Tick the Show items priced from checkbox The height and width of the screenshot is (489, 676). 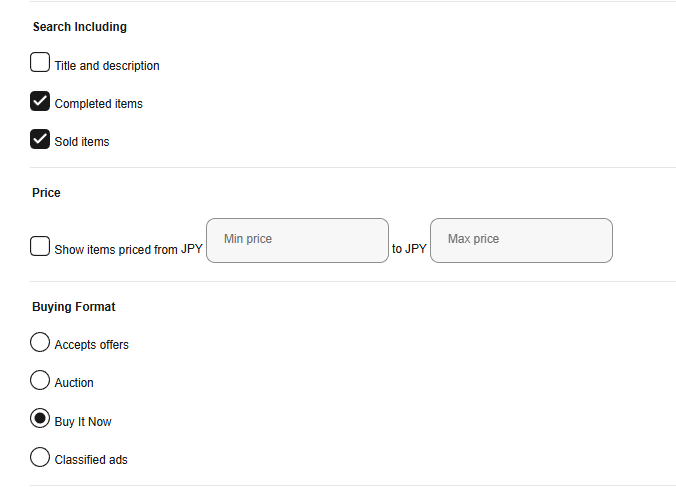point(40,246)
